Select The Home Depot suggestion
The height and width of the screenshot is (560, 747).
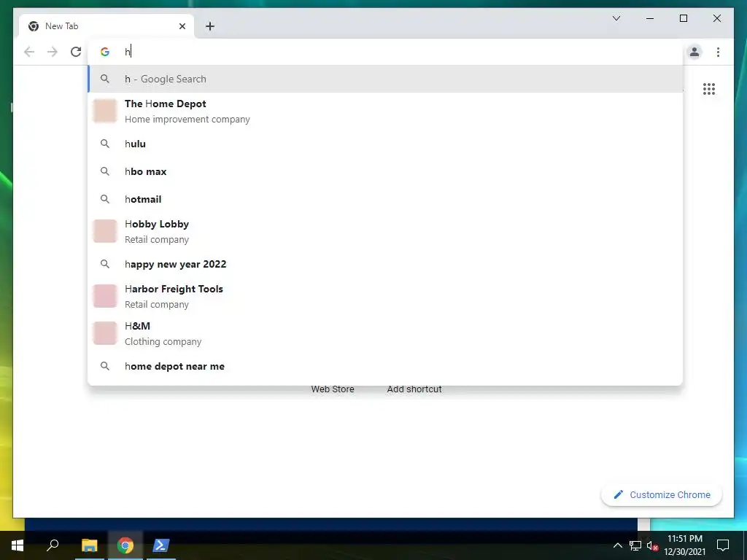pos(385,111)
